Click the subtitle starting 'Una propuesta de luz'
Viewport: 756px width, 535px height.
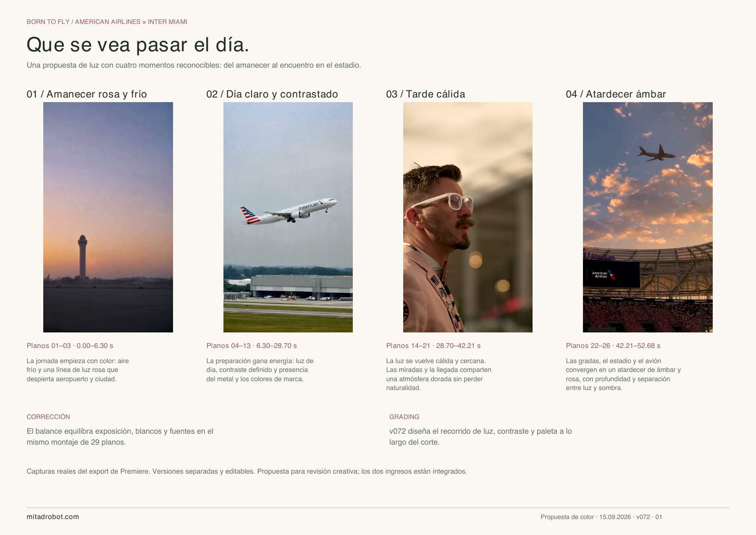pos(194,65)
